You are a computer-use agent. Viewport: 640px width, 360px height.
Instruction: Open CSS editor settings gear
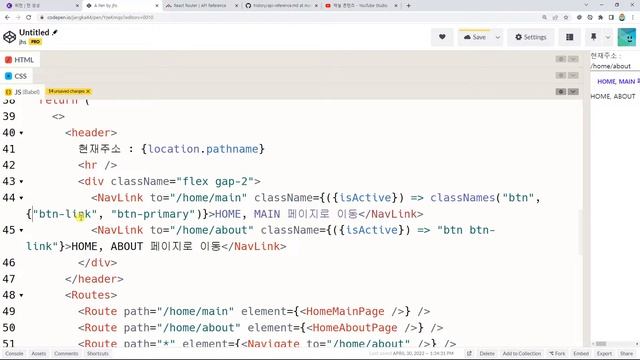tap(561, 76)
